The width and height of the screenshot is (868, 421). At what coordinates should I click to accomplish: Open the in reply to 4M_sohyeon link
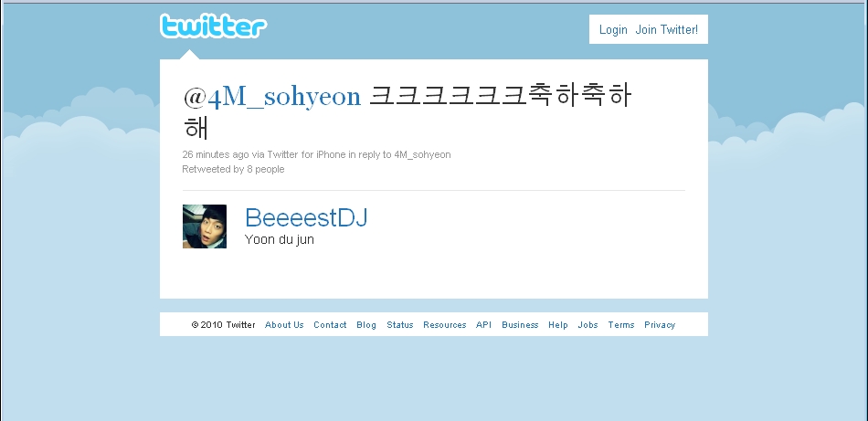[399, 154]
